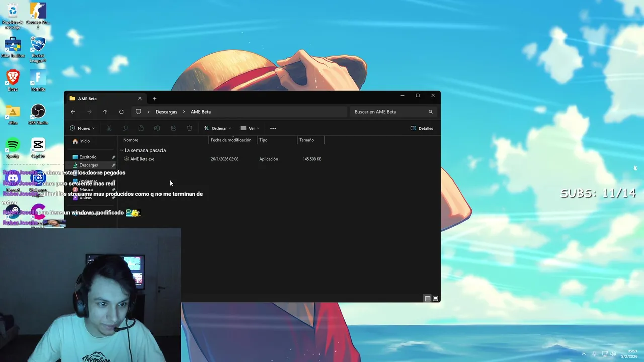The width and height of the screenshot is (644, 362).
Task: Click the search magnifier icon in Explorer
Action: [431, 112]
